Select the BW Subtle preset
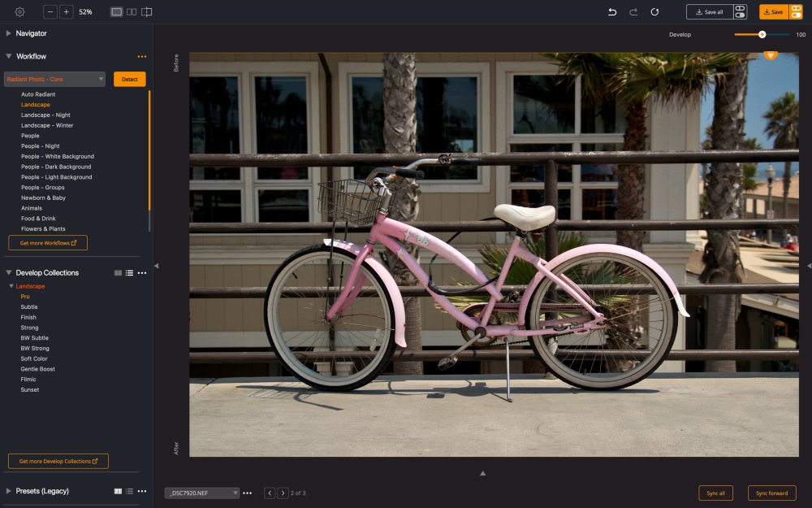 34,338
